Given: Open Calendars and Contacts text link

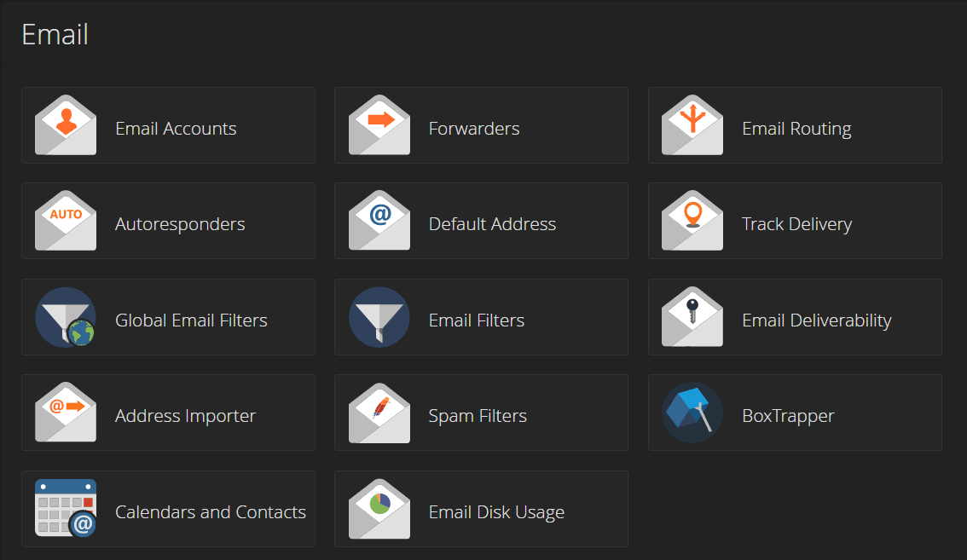Looking at the screenshot, I should pos(210,512).
